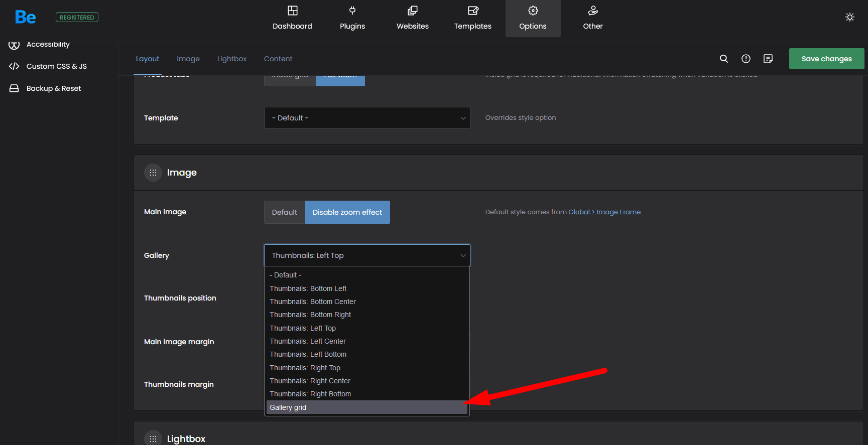Click the Be logo
The image size is (868, 445).
pos(25,17)
